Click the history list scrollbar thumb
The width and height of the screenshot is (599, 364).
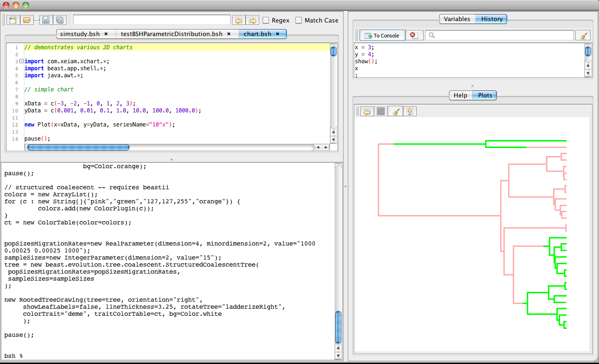(x=588, y=51)
